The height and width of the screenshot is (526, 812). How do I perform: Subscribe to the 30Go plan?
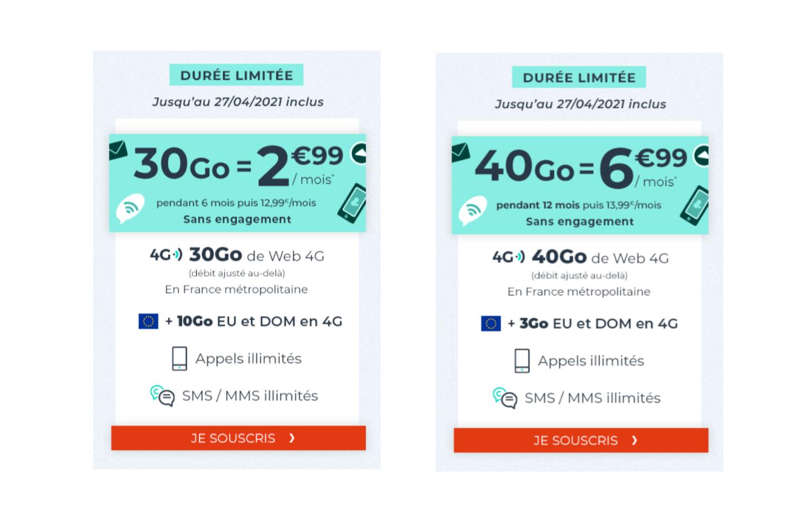[238, 438]
